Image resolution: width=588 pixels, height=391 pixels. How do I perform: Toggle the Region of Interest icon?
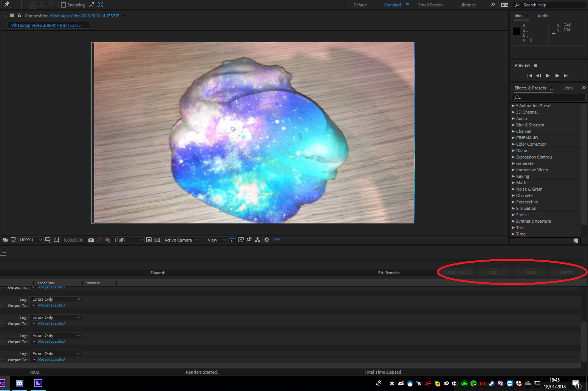click(x=149, y=240)
